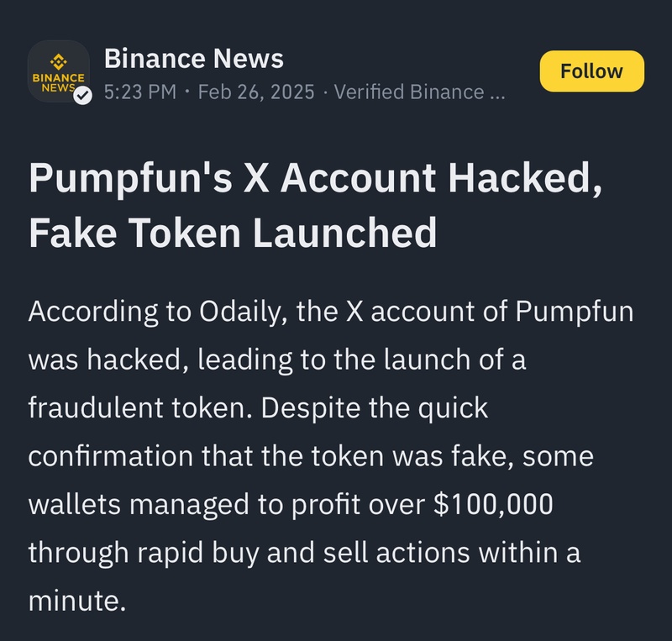Screen dimensions: 672x641
Task: Click Pumpfun in the article's first line
Action: (575, 312)
